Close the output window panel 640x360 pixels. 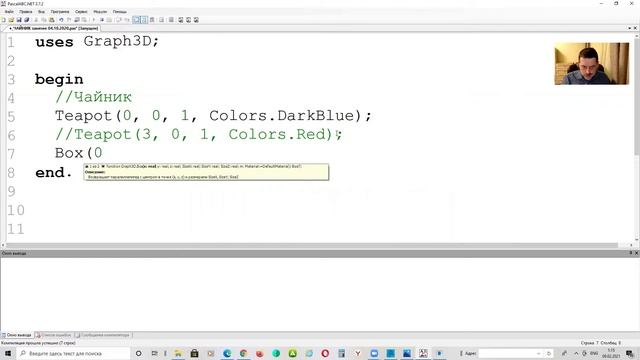click(636, 253)
